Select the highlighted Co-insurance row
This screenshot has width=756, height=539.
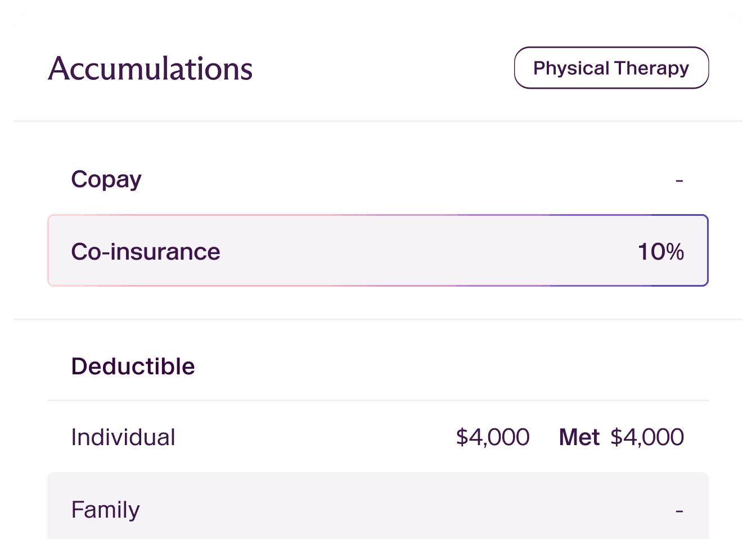378,251
